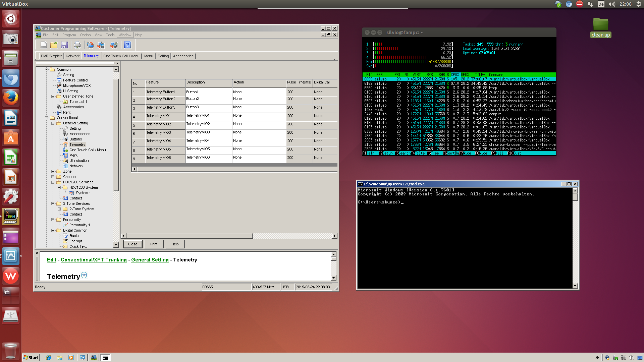Select One Touch Call / Menu tree item

pyautogui.click(x=88, y=150)
